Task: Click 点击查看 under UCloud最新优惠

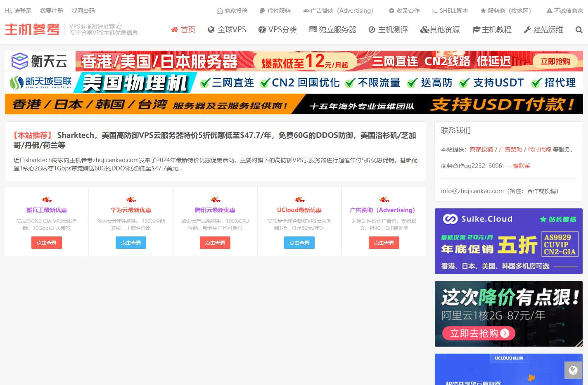Action: [x=299, y=243]
